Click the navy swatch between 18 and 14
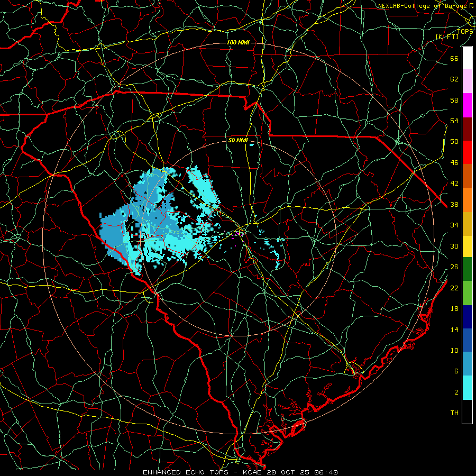 (x=467, y=317)
